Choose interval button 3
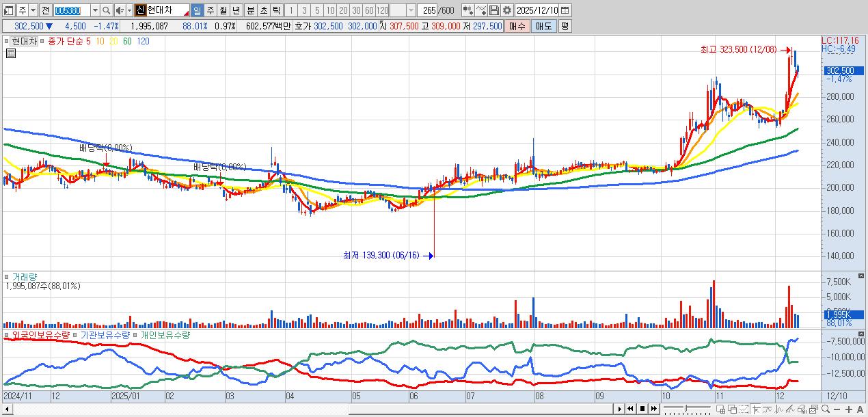This screenshot has width=868, height=417. click(x=304, y=10)
